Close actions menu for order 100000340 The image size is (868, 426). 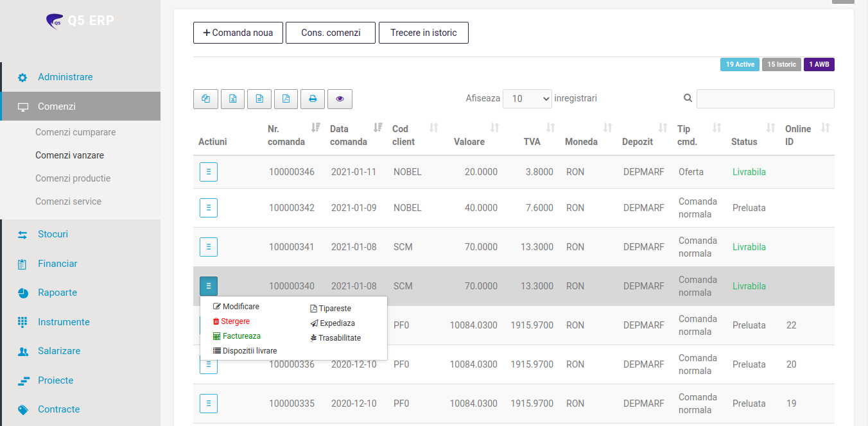click(x=209, y=286)
